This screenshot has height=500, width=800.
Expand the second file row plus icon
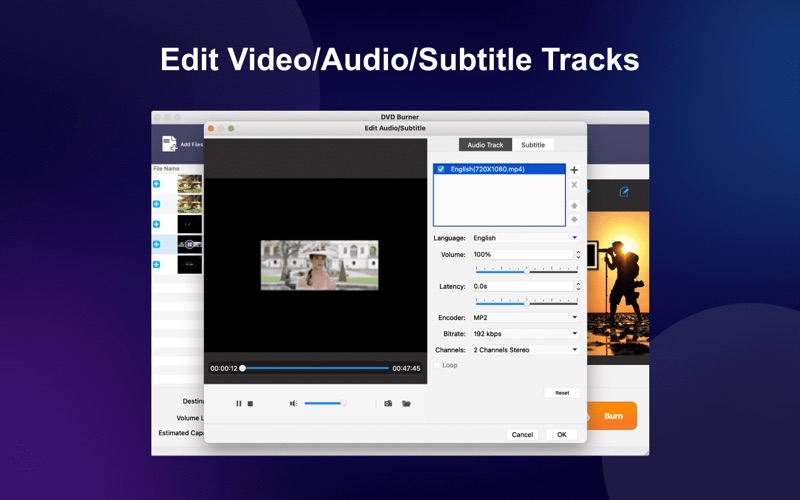[157, 204]
